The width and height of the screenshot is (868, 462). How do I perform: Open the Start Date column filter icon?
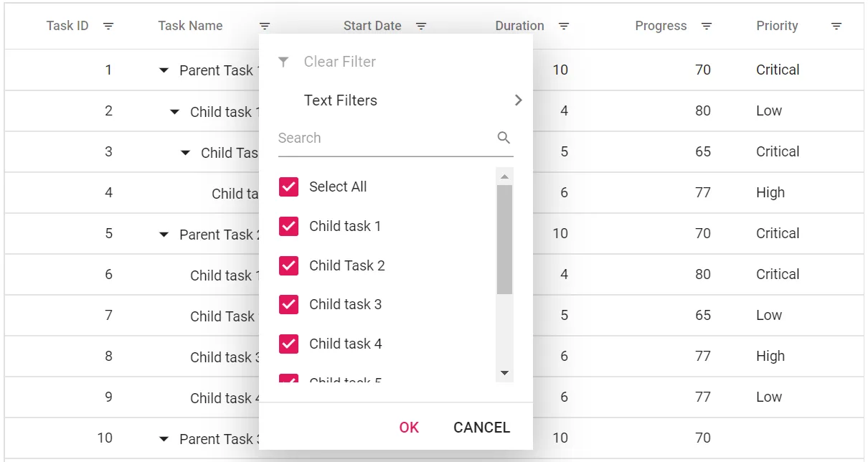point(421,26)
